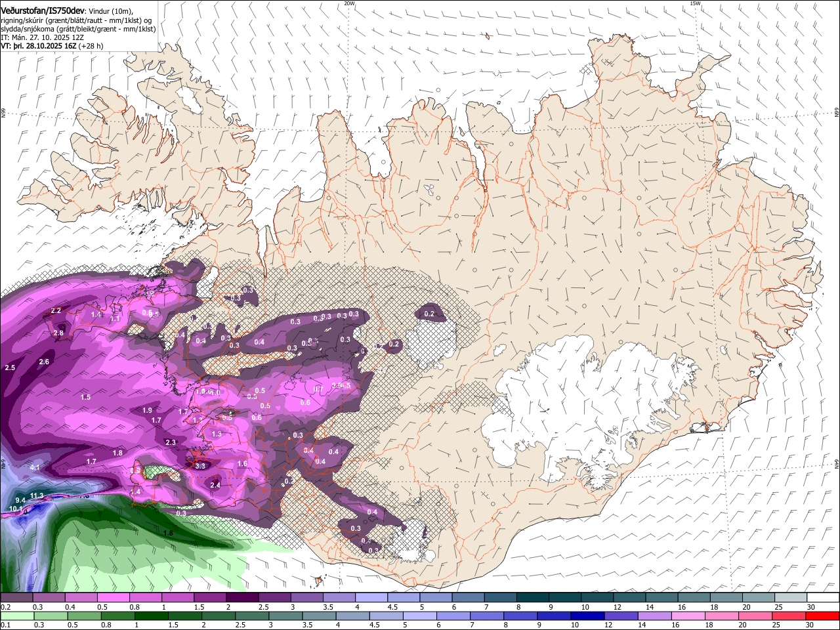Click the 2.2 snowfall value on the map
Viewport: 840px width, 630px height.
(56, 311)
